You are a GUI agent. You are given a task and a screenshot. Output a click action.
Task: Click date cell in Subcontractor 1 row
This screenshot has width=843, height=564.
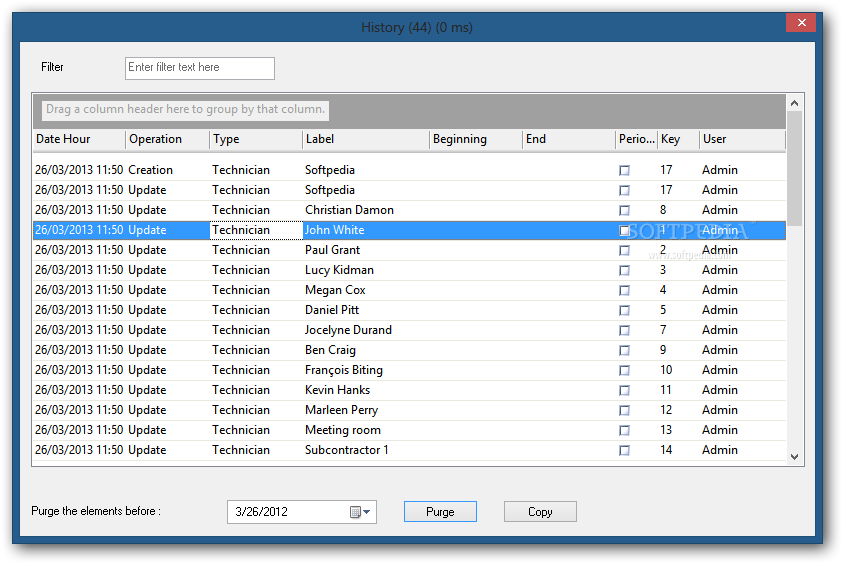click(79, 450)
